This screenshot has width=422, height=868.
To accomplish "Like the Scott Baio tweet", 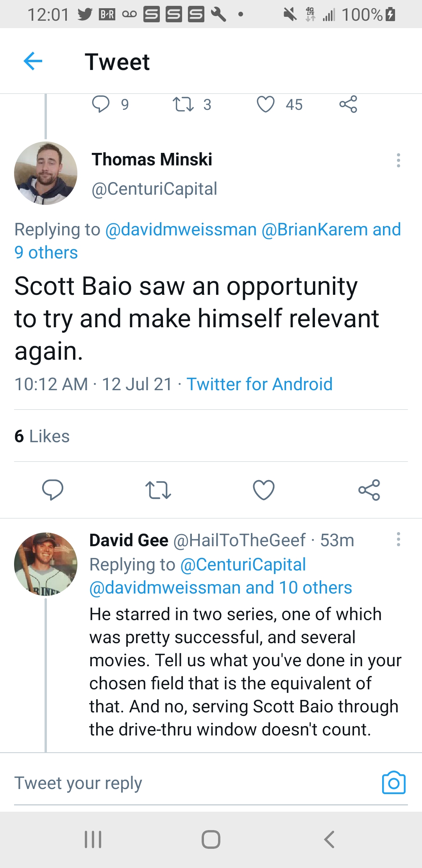I will click(x=264, y=490).
